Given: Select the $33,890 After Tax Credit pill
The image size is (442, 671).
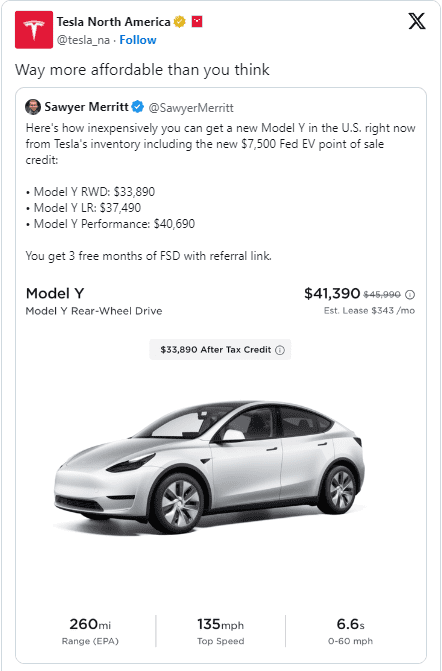Looking at the screenshot, I should click(220, 350).
